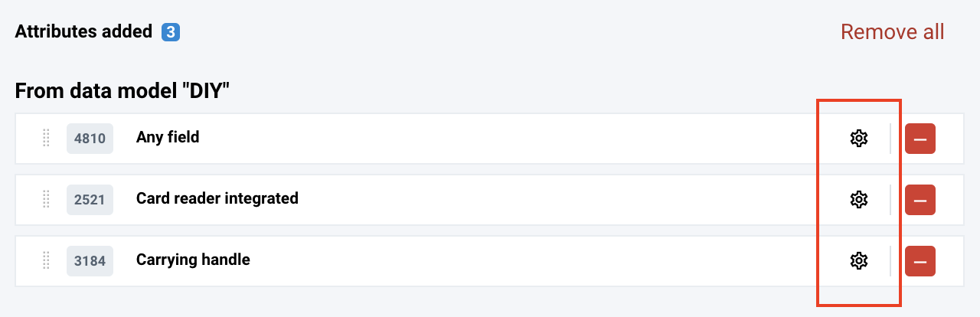
Task: Click the gear icon for Carrying handle
Action: [859, 261]
